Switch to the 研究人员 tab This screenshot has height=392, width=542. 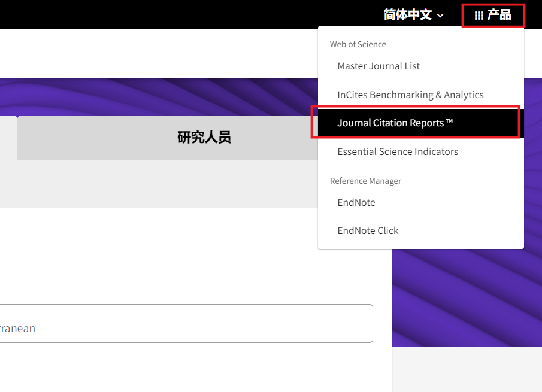pyautogui.click(x=204, y=138)
